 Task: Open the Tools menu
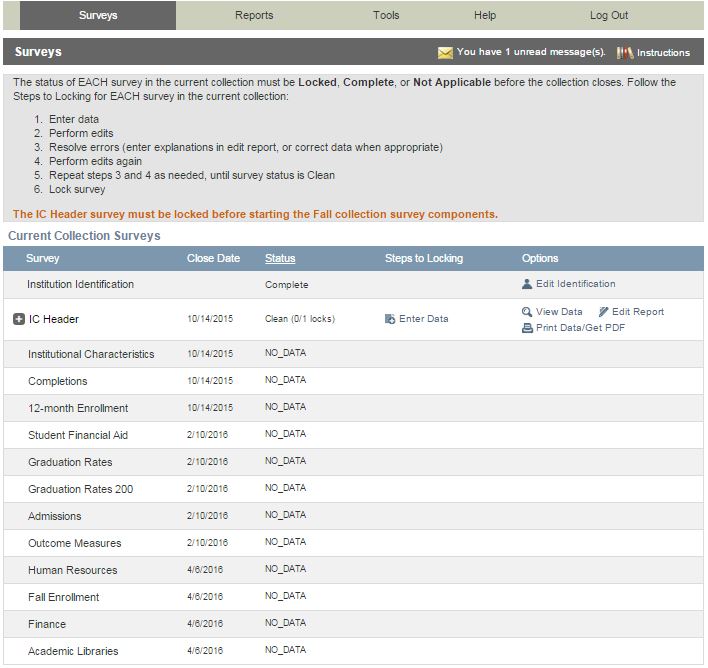(x=386, y=16)
